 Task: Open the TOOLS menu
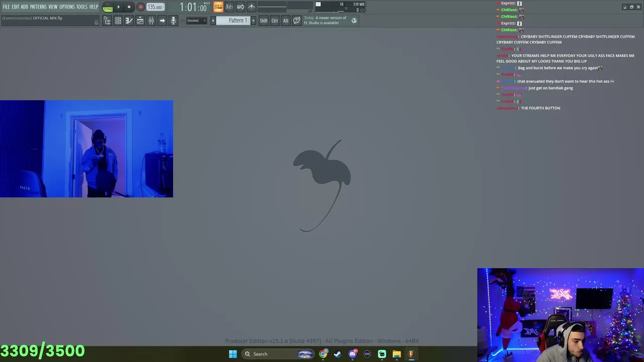pyautogui.click(x=82, y=7)
